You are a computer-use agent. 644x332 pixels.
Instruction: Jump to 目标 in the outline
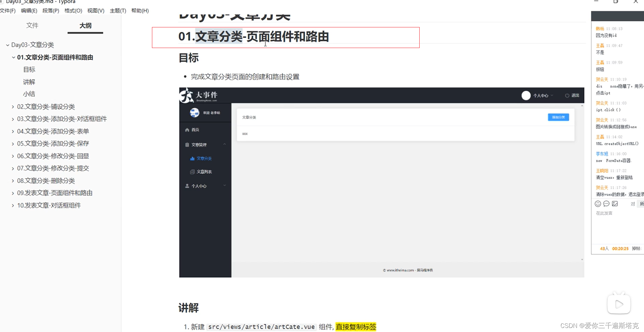coord(29,70)
